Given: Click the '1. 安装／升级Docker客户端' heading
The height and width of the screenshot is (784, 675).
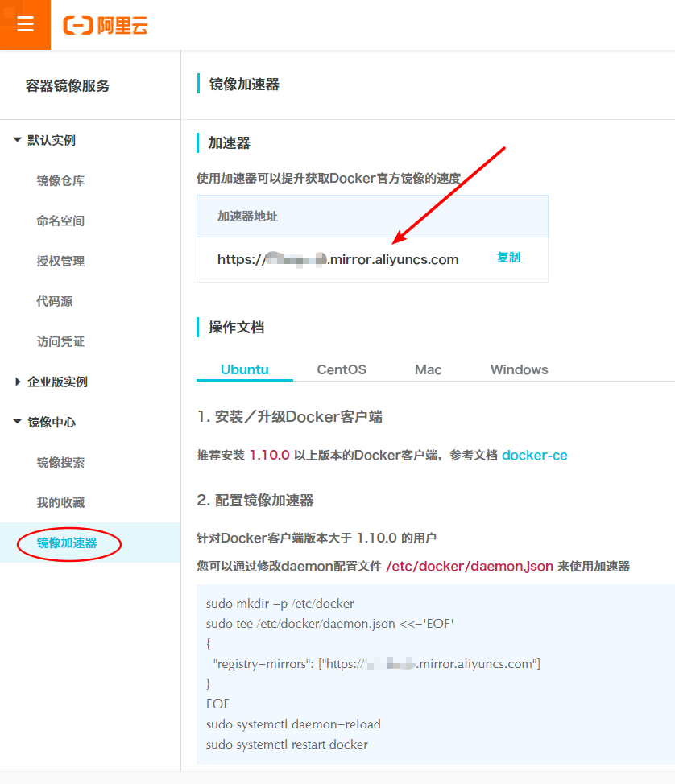Looking at the screenshot, I should point(290,416).
